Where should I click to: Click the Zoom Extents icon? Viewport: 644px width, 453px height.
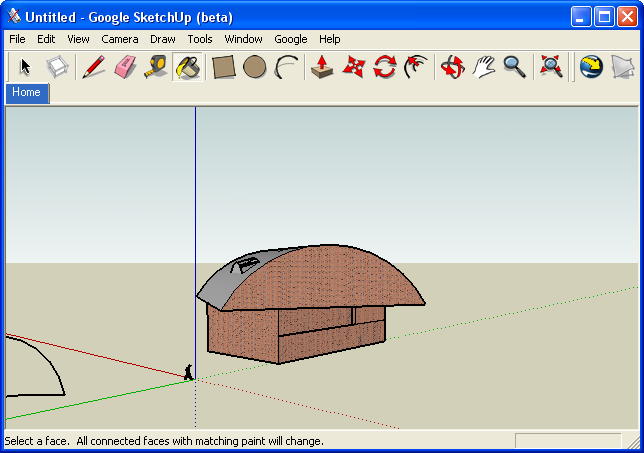click(551, 67)
